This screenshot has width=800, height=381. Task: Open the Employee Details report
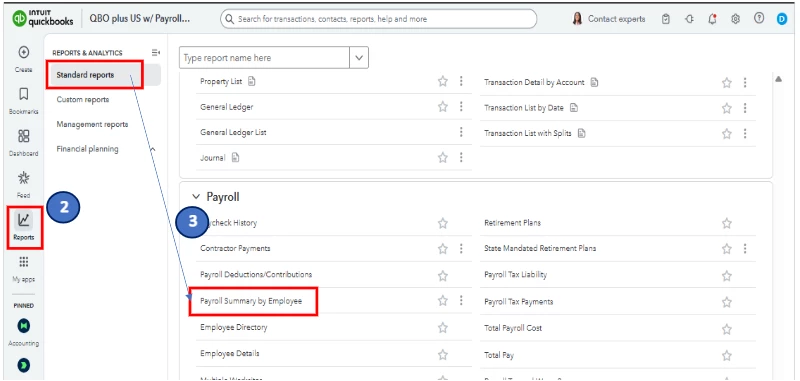pyautogui.click(x=230, y=353)
